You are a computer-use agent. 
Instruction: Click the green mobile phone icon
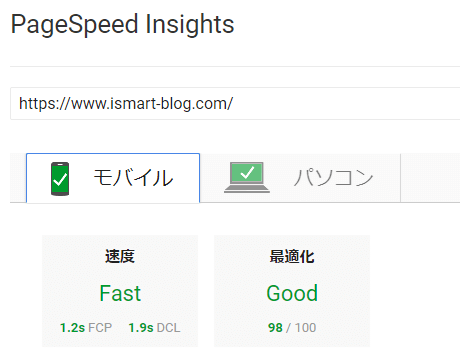(60, 179)
